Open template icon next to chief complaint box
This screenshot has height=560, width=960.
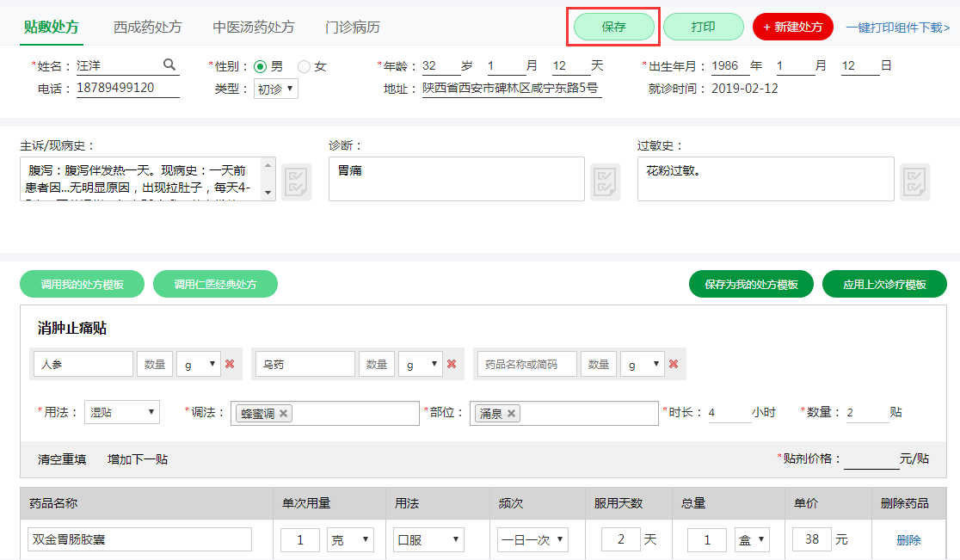297,181
